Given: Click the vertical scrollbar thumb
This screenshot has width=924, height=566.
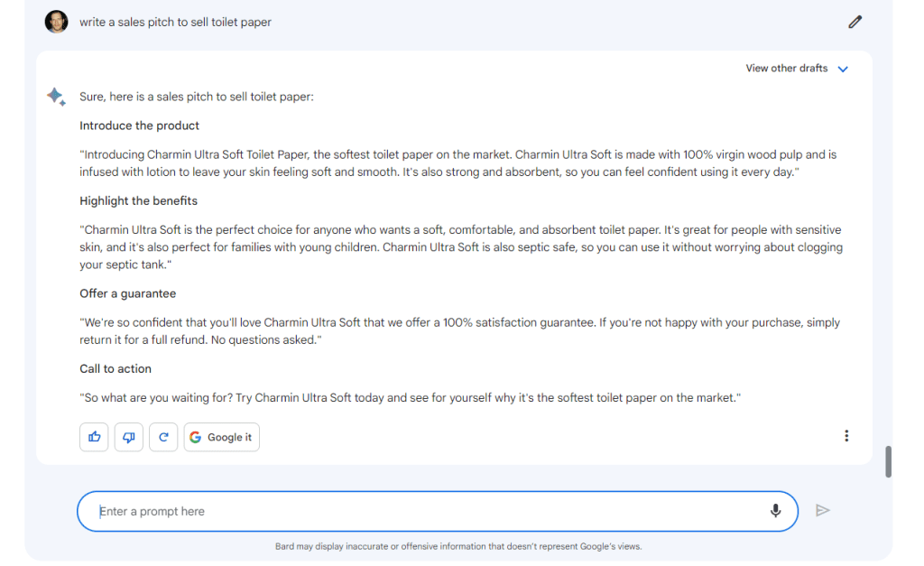Looking at the screenshot, I should [x=888, y=461].
